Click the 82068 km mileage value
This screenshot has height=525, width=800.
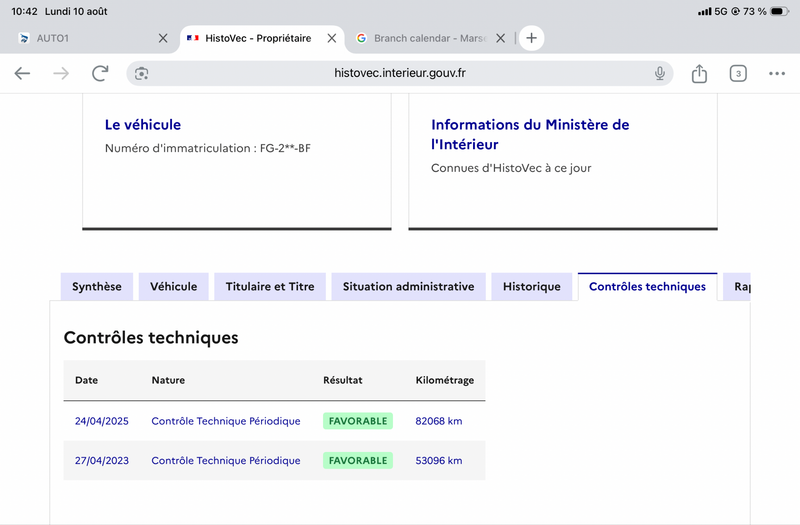(439, 421)
